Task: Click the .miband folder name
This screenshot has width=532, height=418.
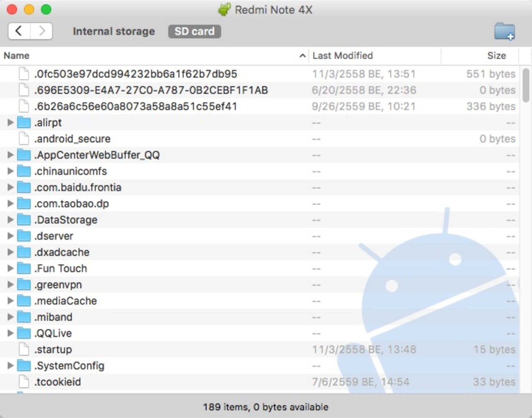Action: pyautogui.click(x=53, y=317)
